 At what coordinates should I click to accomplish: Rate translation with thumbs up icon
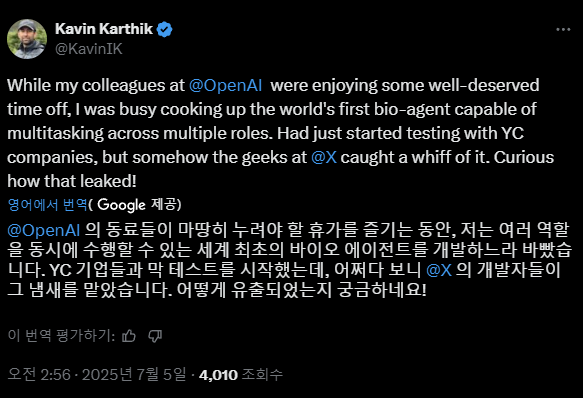tap(129, 336)
